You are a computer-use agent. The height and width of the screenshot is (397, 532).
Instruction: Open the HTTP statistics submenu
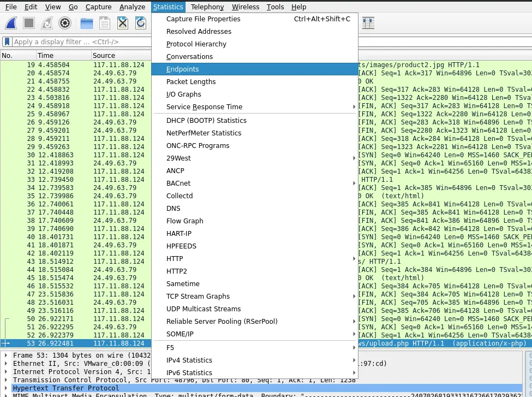255,259
